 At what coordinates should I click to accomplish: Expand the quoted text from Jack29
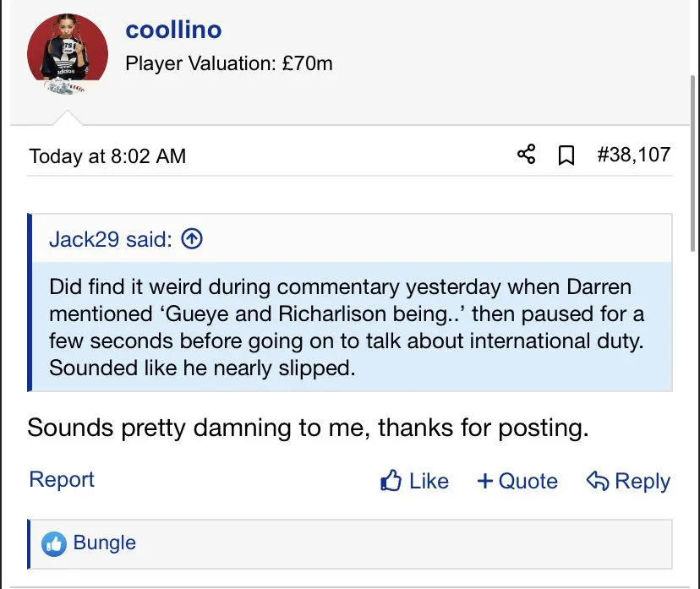347,327
